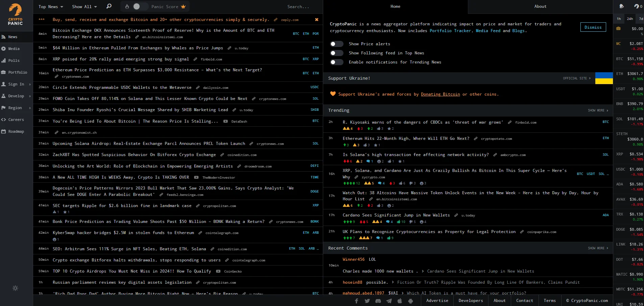Enable notifications for Trending News switch
This screenshot has height=306, width=644.
[336, 62]
